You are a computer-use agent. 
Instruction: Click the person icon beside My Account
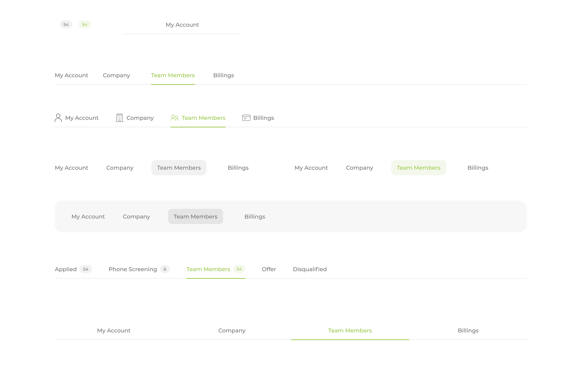pos(58,118)
